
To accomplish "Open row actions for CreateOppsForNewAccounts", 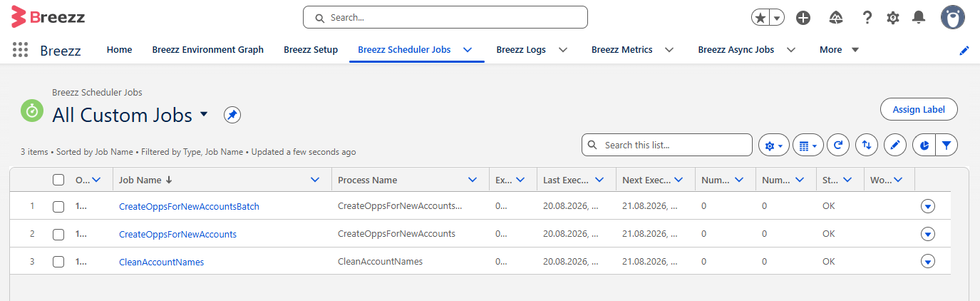I will pyautogui.click(x=927, y=234).
